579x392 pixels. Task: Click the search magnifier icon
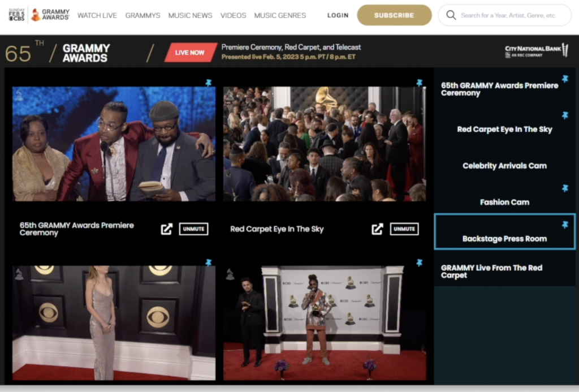point(451,15)
